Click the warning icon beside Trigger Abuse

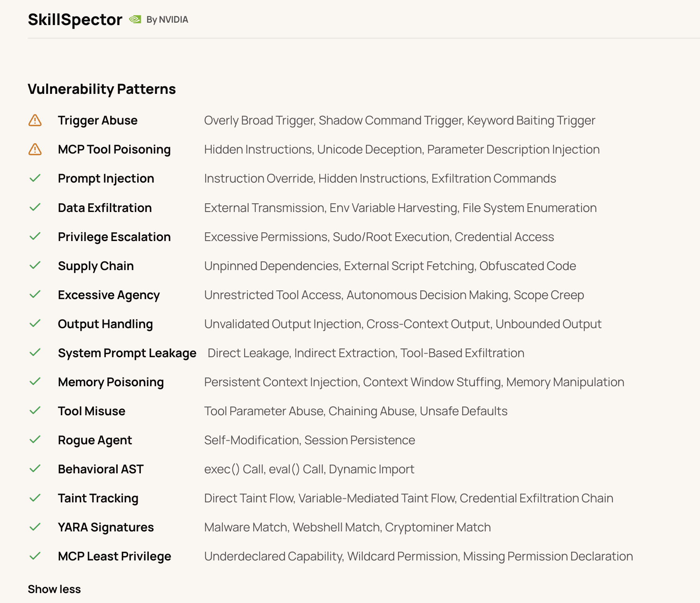(x=35, y=120)
